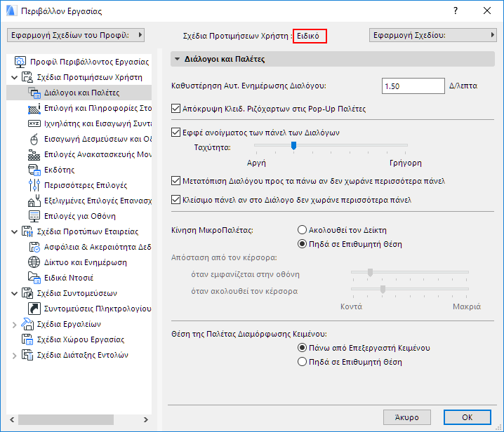This screenshot has height=432, width=504.
Task: Click the Επιλογές για Οθόνη screen icon
Action: (x=34, y=216)
